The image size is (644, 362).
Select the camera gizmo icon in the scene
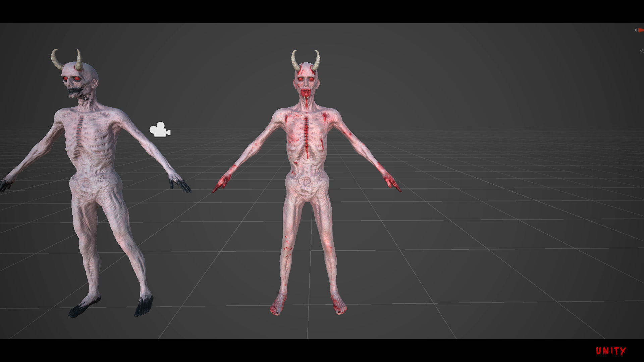point(160,130)
